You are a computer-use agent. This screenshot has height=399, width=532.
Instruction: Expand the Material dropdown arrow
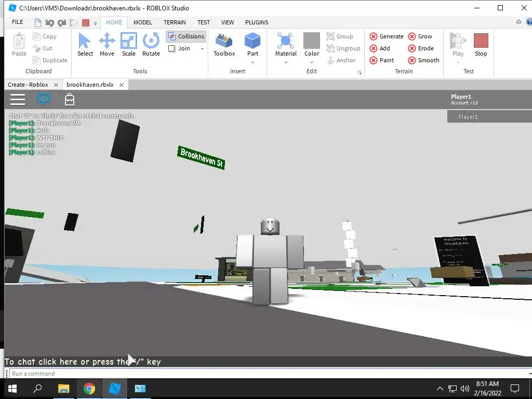286,63
